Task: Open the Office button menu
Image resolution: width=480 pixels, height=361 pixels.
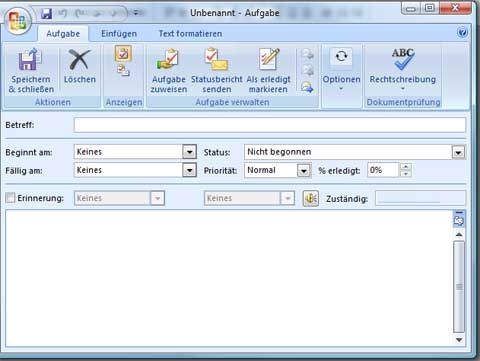Action: tap(18, 21)
